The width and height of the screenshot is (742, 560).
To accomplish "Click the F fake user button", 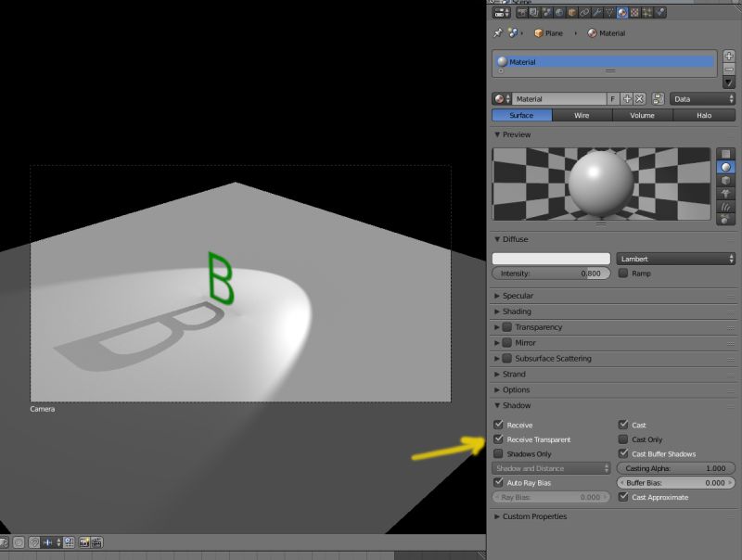I will (x=613, y=99).
